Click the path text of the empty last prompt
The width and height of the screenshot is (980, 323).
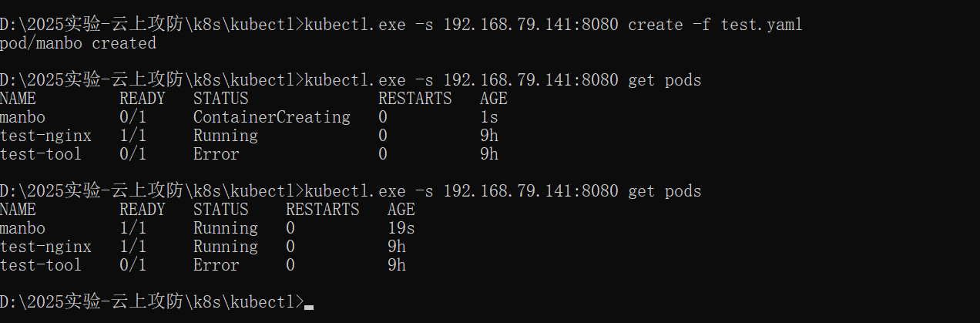(x=150, y=301)
